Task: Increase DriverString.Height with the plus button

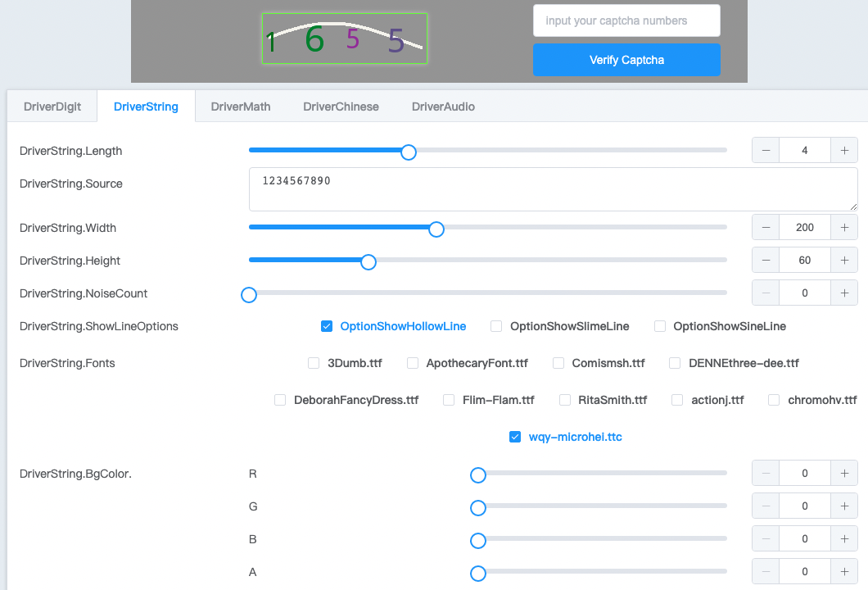Action: pyautogui.click(x=844, y=260)
